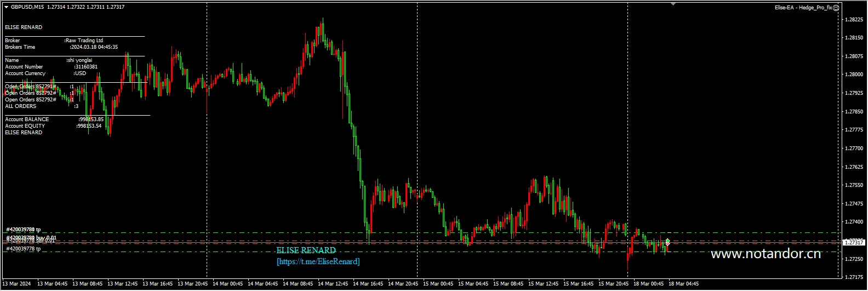Click the Account BALANCE value 998153.85
This screenshot has width=868, height=291.
tap(91, 119)
